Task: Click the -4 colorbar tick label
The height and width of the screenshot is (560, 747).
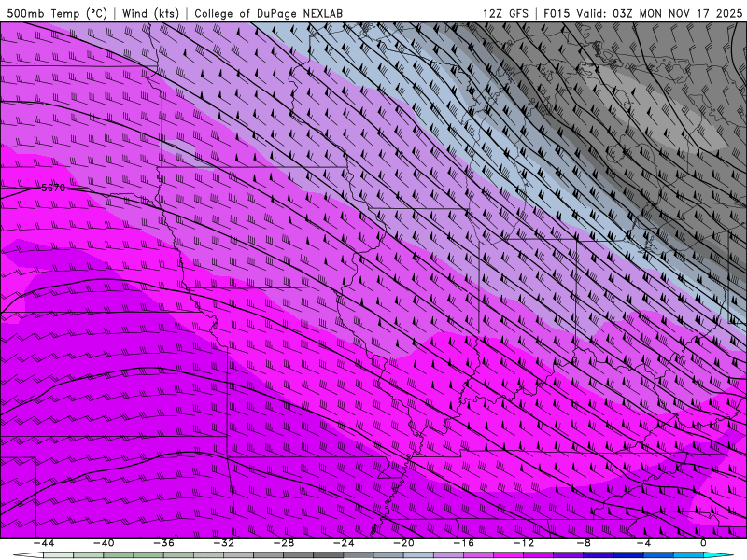Action: click(643, 543)
